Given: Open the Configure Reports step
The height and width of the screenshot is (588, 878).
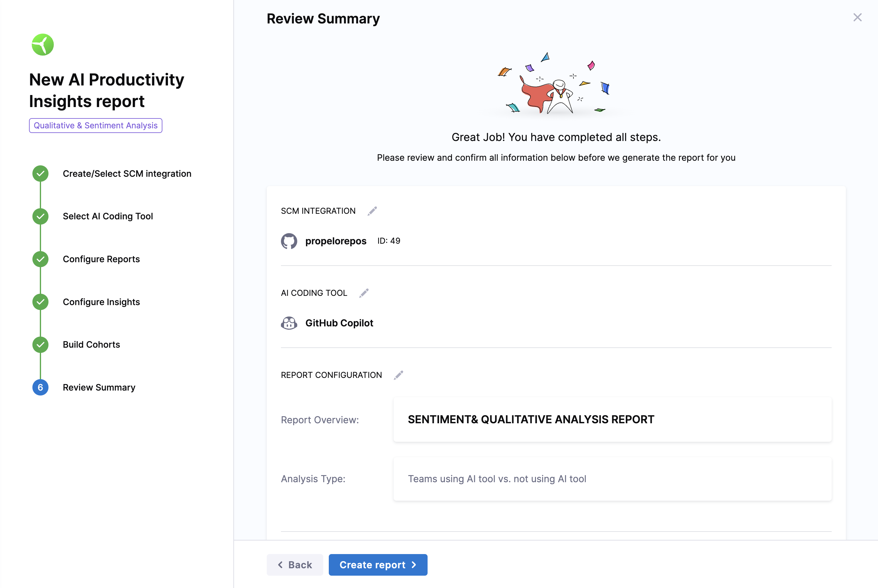Looking at the screenshot, I should click(x=101, y=259).
